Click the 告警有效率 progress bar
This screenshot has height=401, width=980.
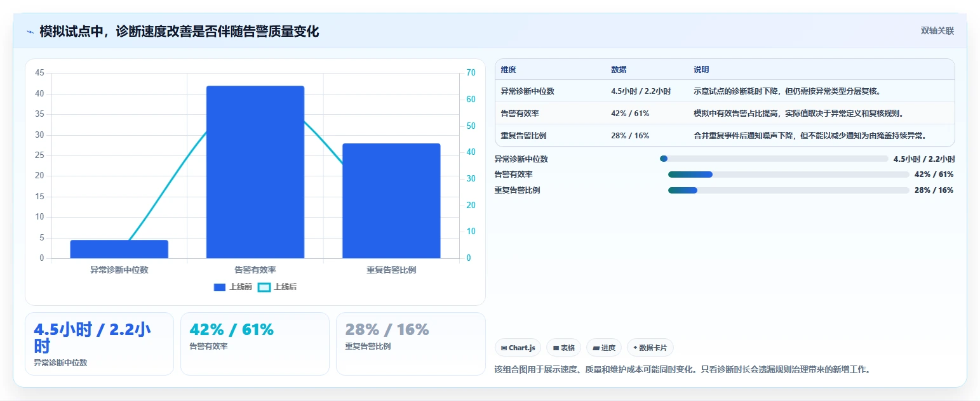point(789,174)
